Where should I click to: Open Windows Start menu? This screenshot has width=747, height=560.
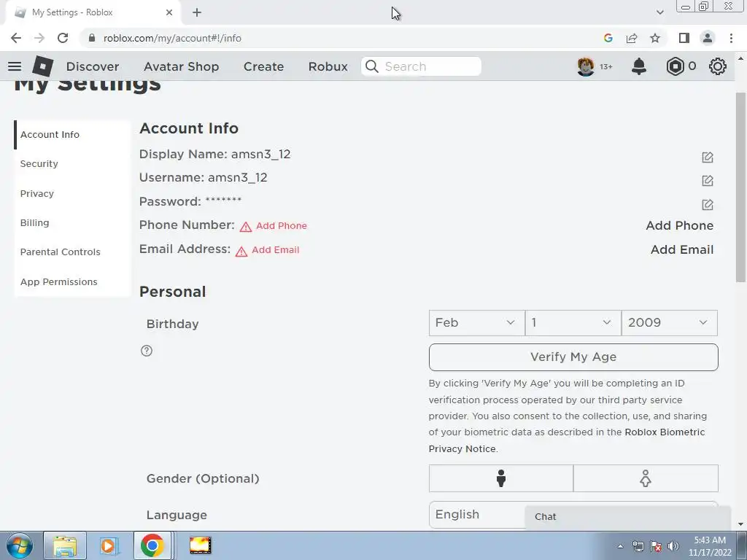[x=20, y=545]
